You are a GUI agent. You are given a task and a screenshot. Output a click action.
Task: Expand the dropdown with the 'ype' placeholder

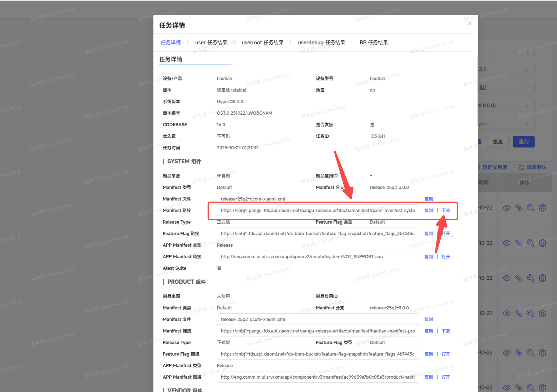(x=505, y=124)
